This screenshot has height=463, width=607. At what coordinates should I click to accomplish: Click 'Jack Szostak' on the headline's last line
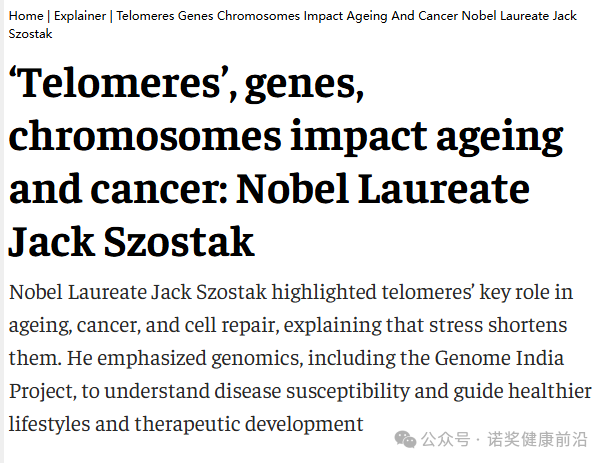click(132, 242)
